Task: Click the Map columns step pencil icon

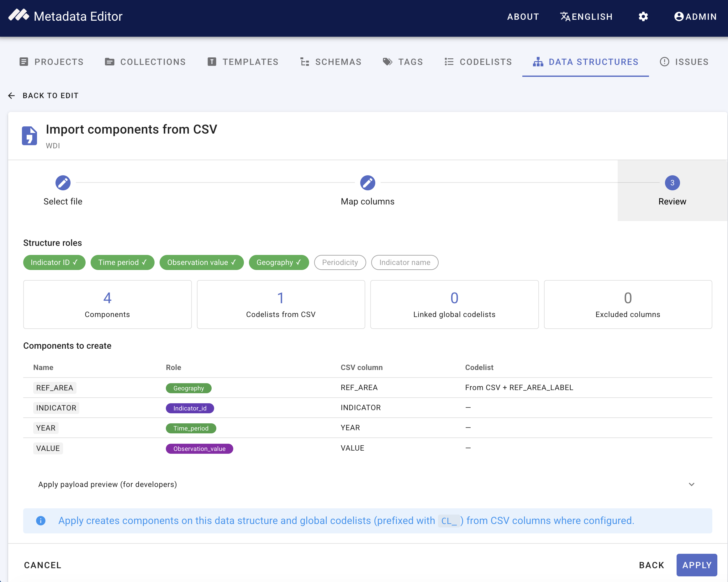Action: [x=367, y=183]
